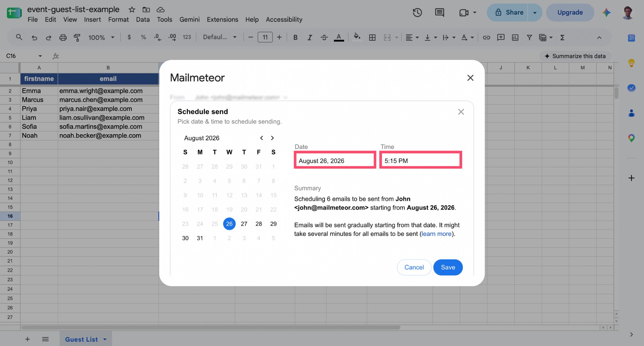
Task: Open Guest List sheet tab menu
Action: pyautogui.click(x=105, y=339)
